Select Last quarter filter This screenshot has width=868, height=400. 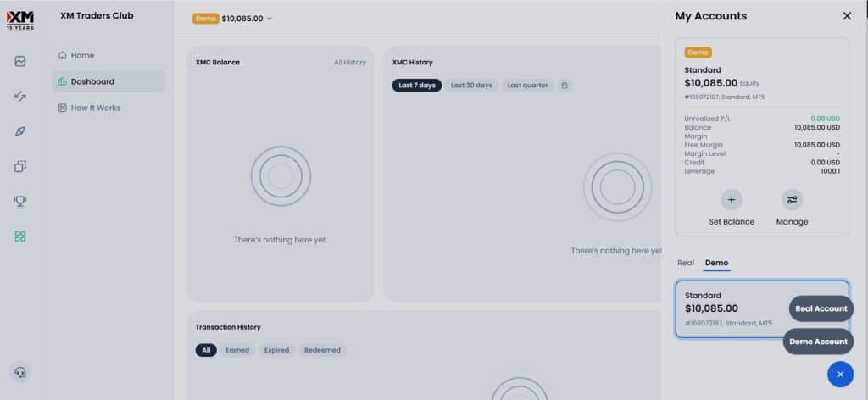(x=527, y=86)
